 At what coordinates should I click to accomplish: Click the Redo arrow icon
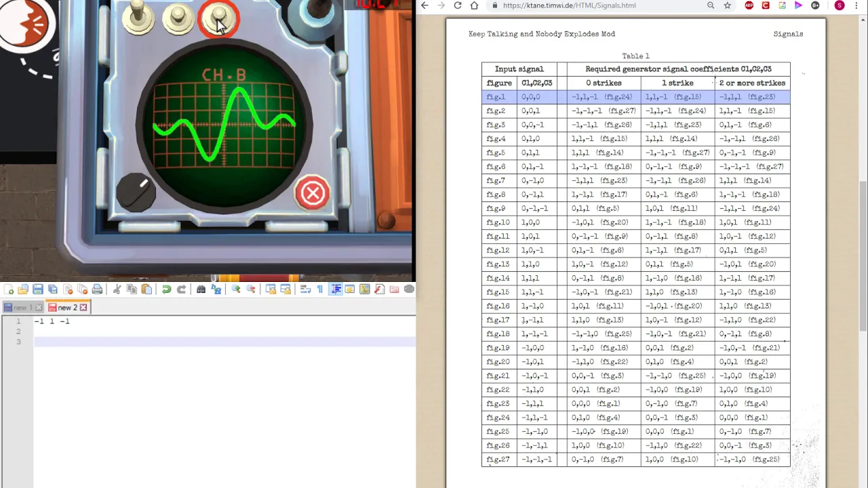coord(181,289)
